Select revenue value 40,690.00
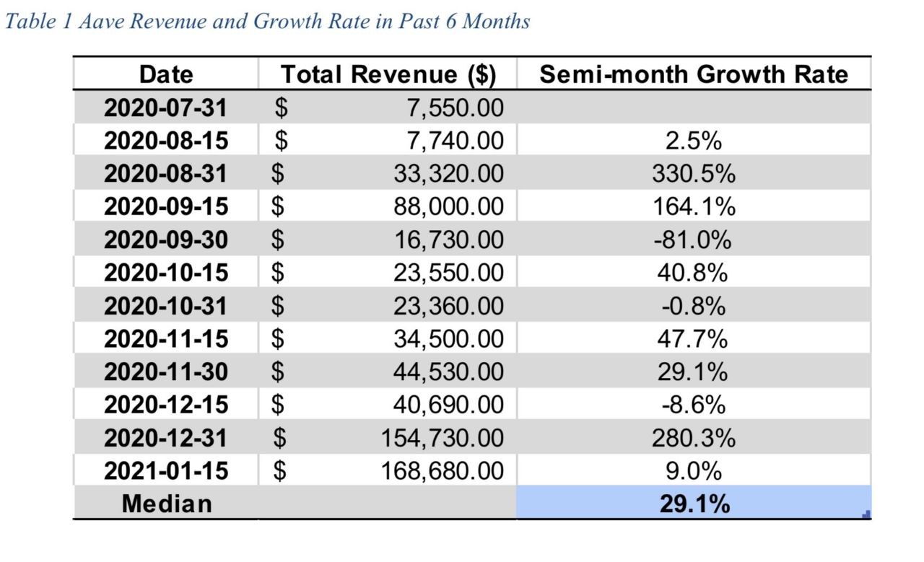Image resolution: width=924 pixels, height=562 pixels. (x=448, y=405)
